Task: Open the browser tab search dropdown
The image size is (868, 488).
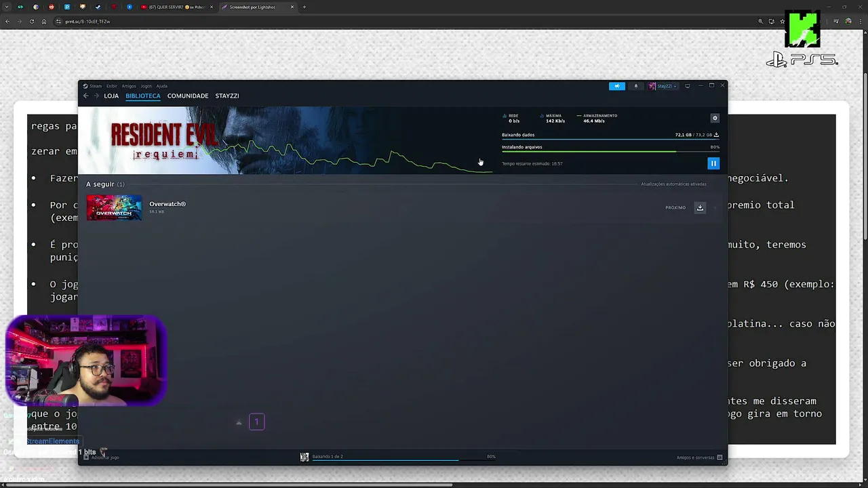Action: click(x=7, y=7)
